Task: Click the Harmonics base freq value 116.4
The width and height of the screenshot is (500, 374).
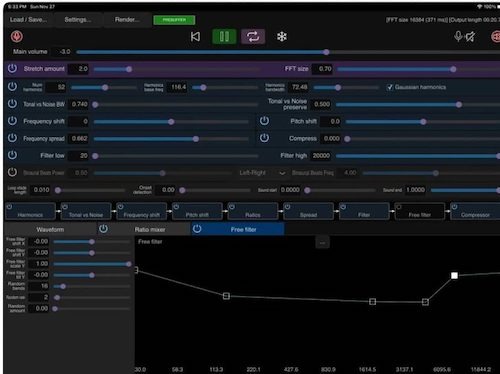Action: (x=177, y=87)
